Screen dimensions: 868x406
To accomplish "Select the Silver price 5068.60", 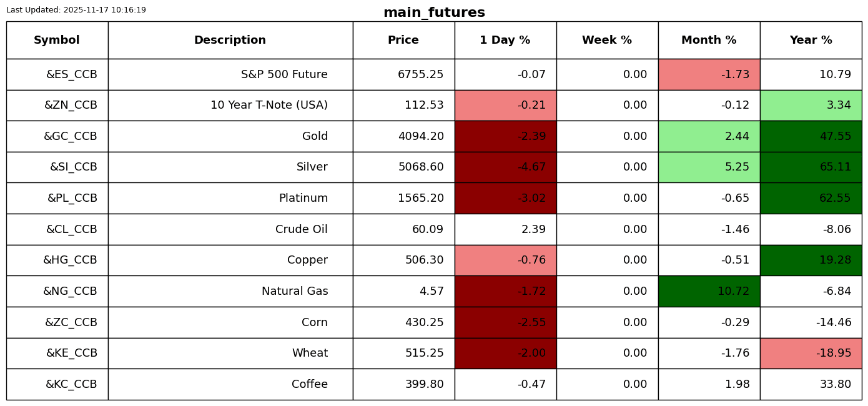I will (x=420, y=167).
